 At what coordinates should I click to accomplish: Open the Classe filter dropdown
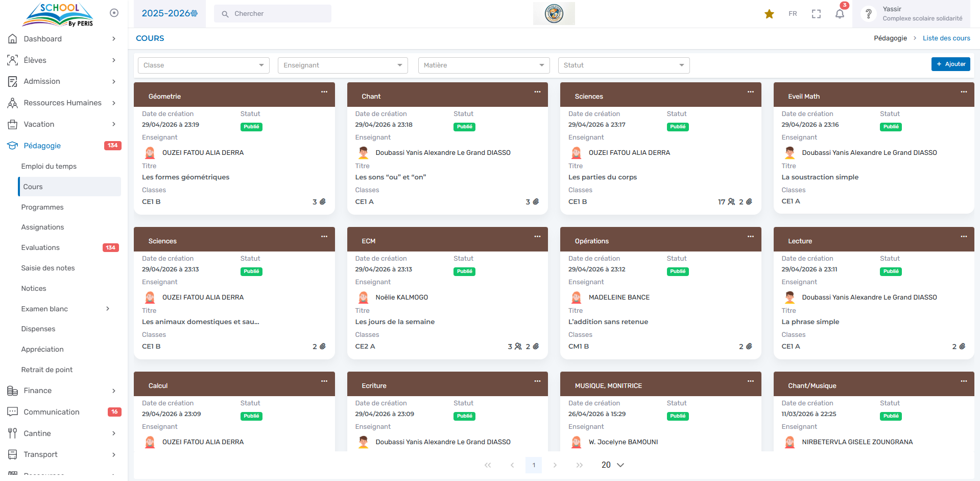pyautogui.click(x=203, y=65)
